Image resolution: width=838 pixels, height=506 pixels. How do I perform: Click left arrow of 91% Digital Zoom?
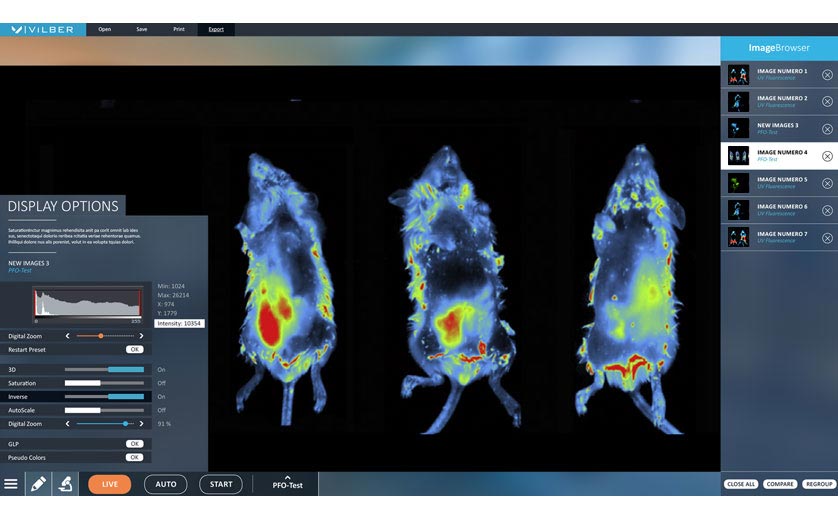pyautogui.click(x=68, y=424)
